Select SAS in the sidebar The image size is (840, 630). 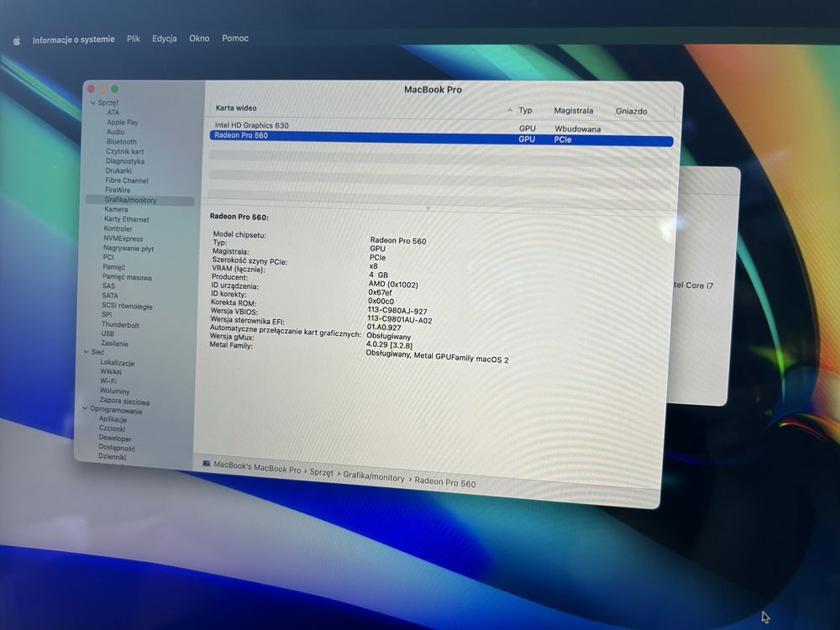[108, 286]
